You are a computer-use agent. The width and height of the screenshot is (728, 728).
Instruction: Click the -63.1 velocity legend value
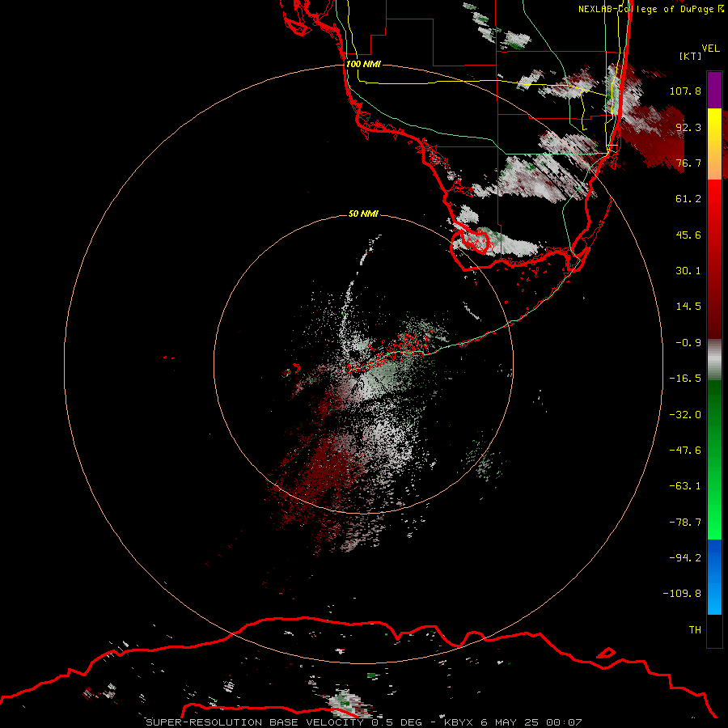[685, 486]
